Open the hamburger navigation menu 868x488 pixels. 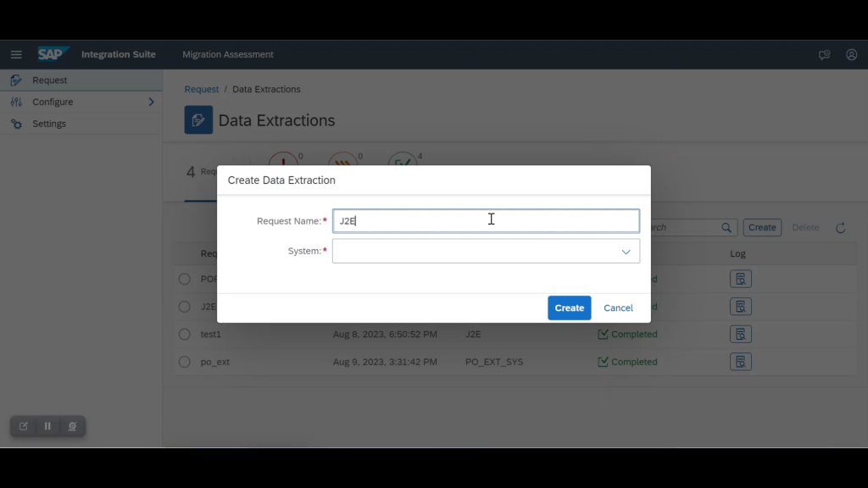pos(16,54)
